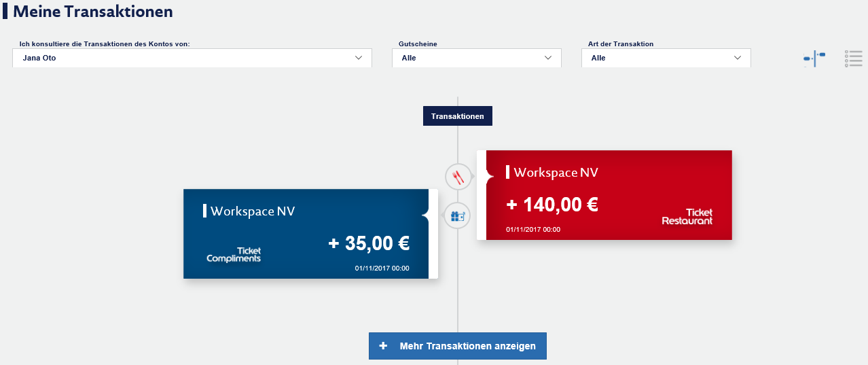Click the gift compliments timeline icon
This screenshot has width=868, height=365.
point(458,216)
